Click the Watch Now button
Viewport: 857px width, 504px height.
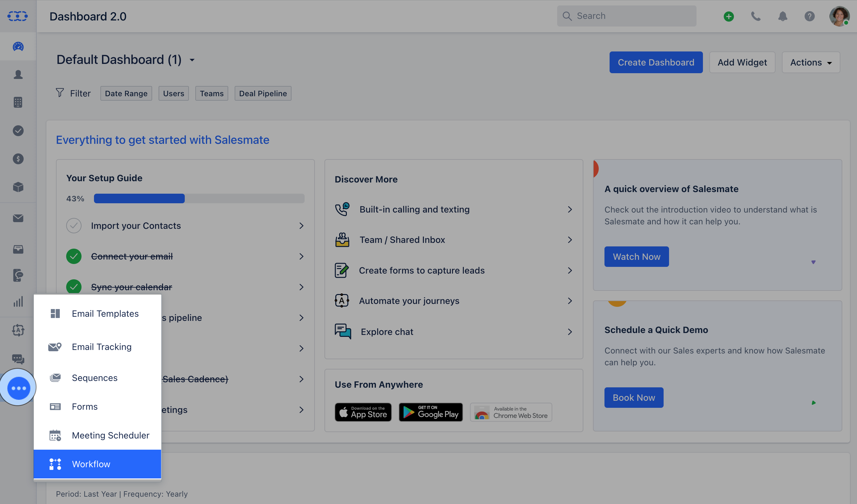point(636,256)
